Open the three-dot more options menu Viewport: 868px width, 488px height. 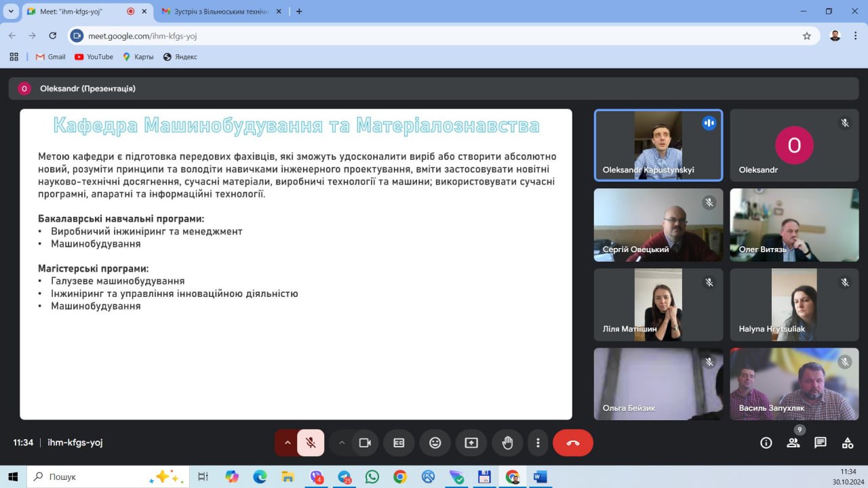[538, 443]
